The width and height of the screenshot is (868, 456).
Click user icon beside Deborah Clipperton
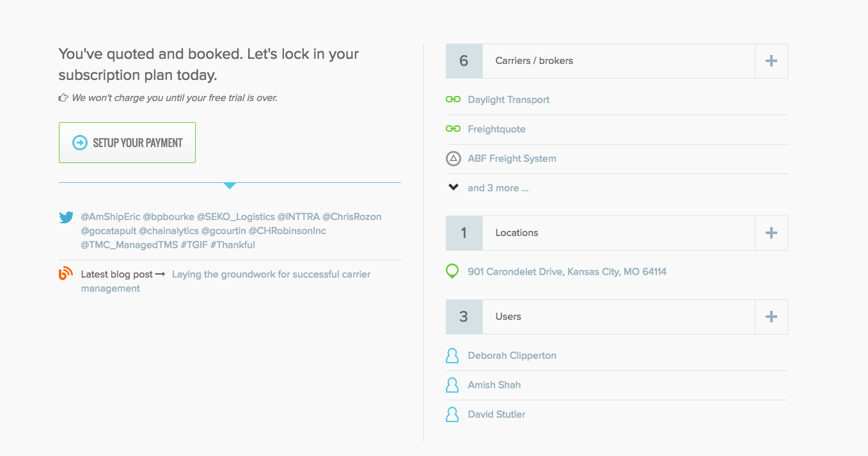click(x=452, y=356)
